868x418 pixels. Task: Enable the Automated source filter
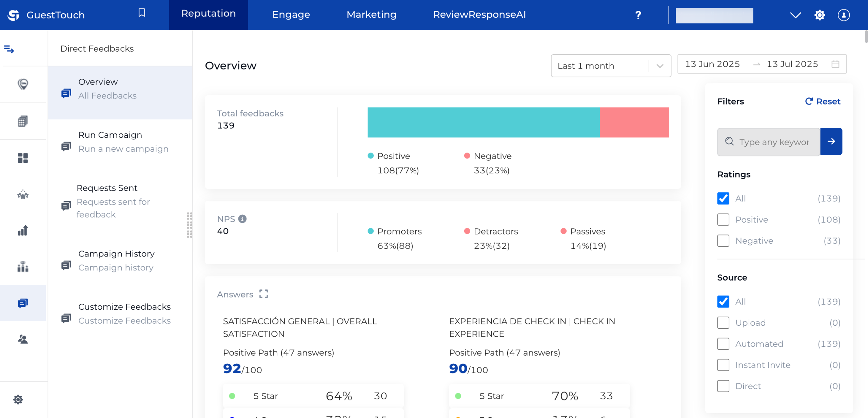pyautogui.click(x=723, y=344)
